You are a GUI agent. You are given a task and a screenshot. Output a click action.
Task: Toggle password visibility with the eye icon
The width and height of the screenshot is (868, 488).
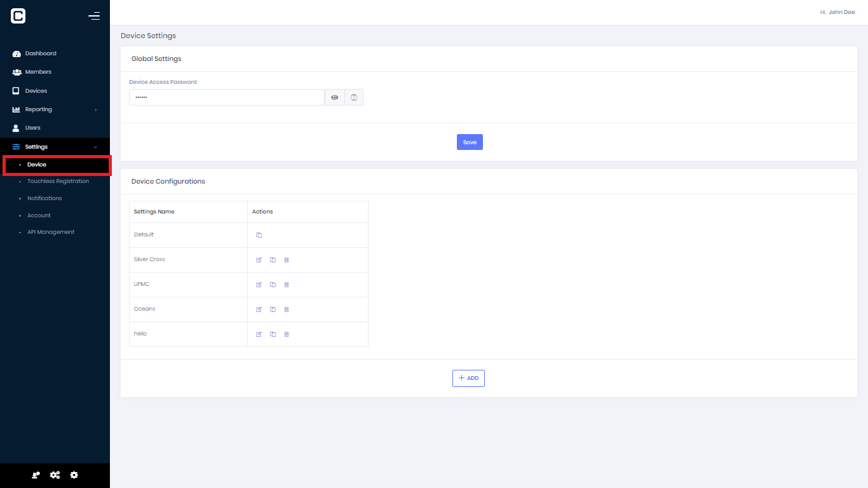(x=334, y=97)
